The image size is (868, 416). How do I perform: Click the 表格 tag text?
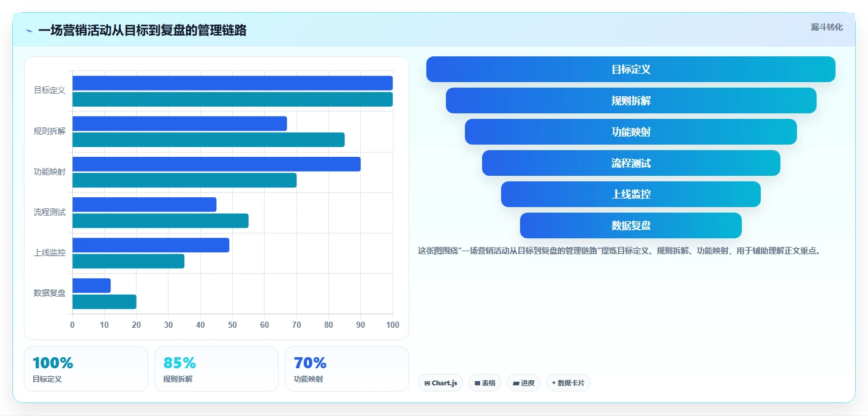pos(489,383)
